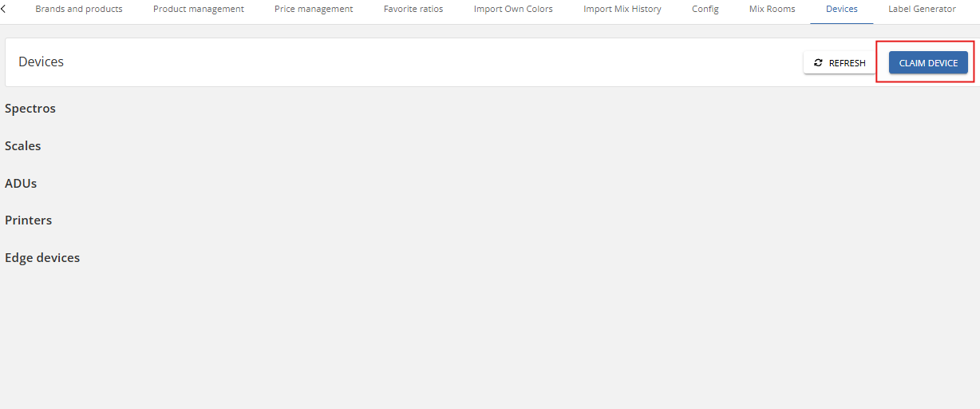Switch to Product management tab
This screenshot has height=409, width=980.
click(199, 10)
